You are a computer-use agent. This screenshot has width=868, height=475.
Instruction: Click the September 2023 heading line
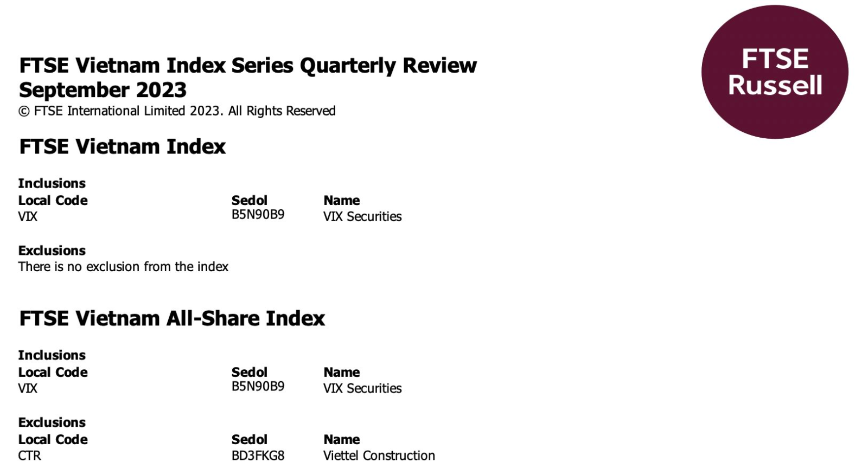(x=103, y=90)
